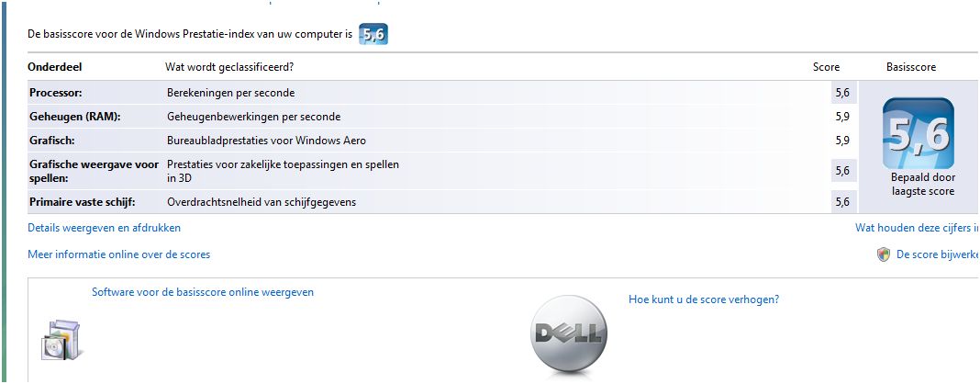Viewport: 980px width, 384px height.
Task: Click the De basisscore voor de Windows Prestatie-index sentence
Action: [190, 34]
